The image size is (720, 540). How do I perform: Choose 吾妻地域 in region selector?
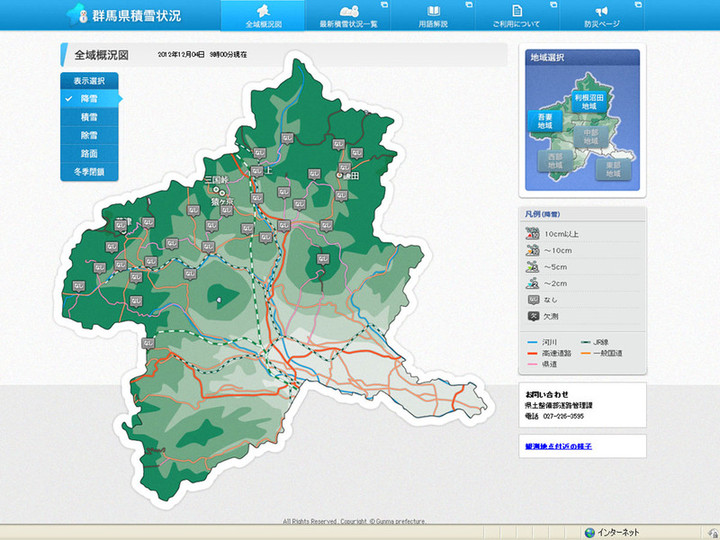coord(545,121)
